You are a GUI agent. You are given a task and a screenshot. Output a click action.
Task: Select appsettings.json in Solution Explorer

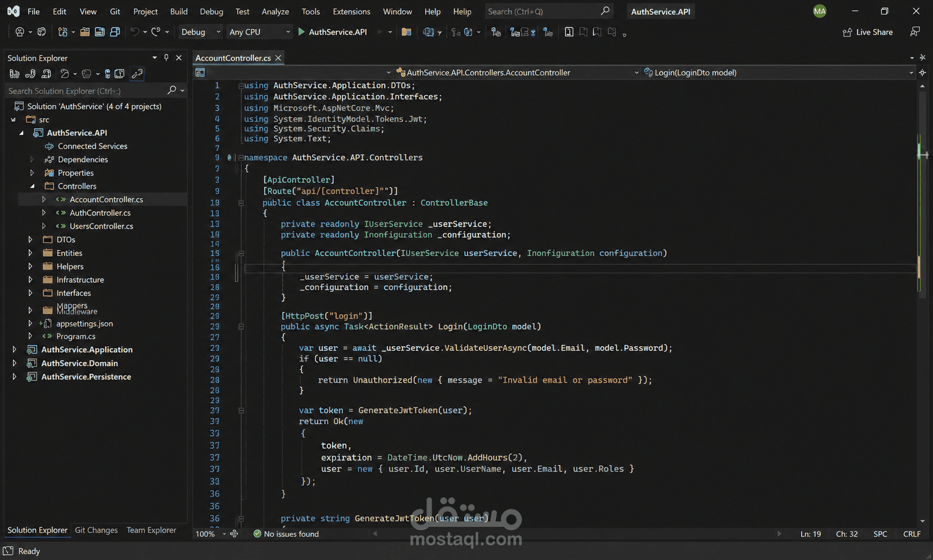click(85, 323)
